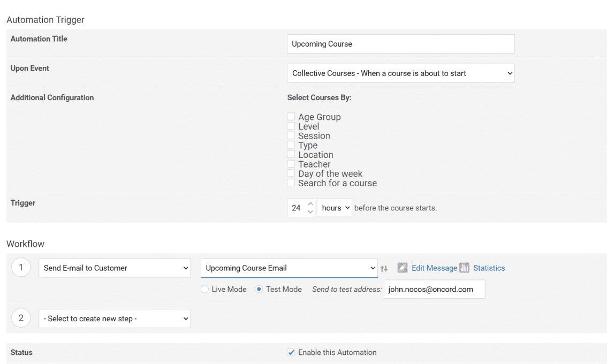Click the workflow step 2 circle
The height and width of the screenshot is (364, 607).
coord(21,318)
